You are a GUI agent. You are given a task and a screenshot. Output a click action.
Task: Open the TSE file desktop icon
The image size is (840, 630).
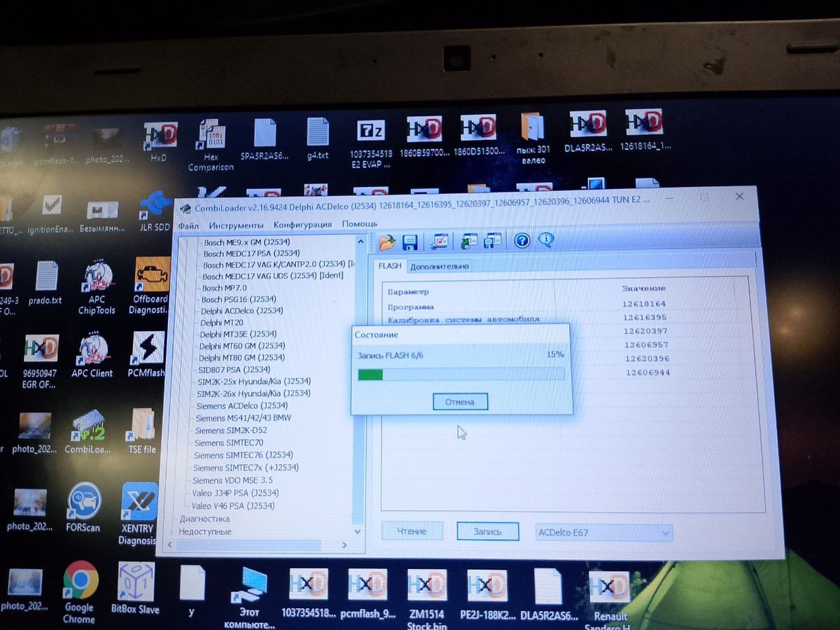(x=142, y=431)
